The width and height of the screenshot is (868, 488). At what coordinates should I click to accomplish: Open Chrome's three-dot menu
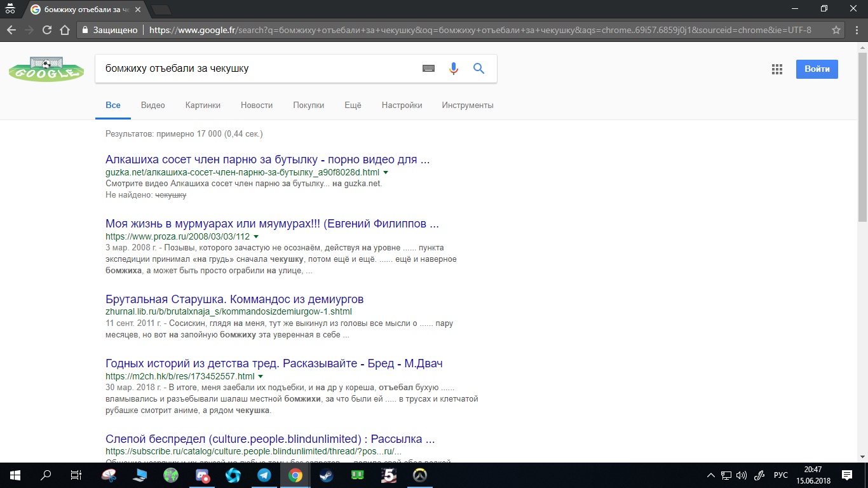(x=855, y=30)
